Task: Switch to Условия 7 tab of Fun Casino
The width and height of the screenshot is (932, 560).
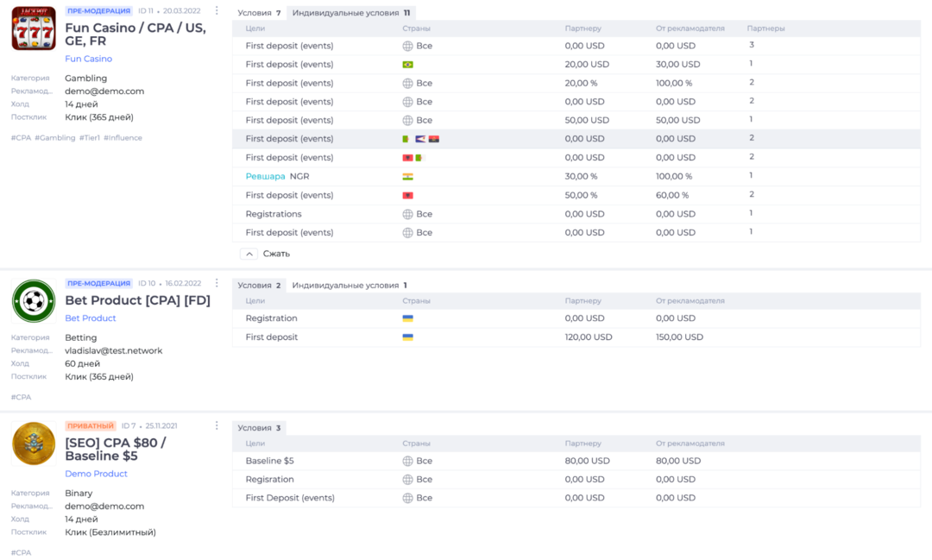Action: pyautogui.click(x=259, y=13)
